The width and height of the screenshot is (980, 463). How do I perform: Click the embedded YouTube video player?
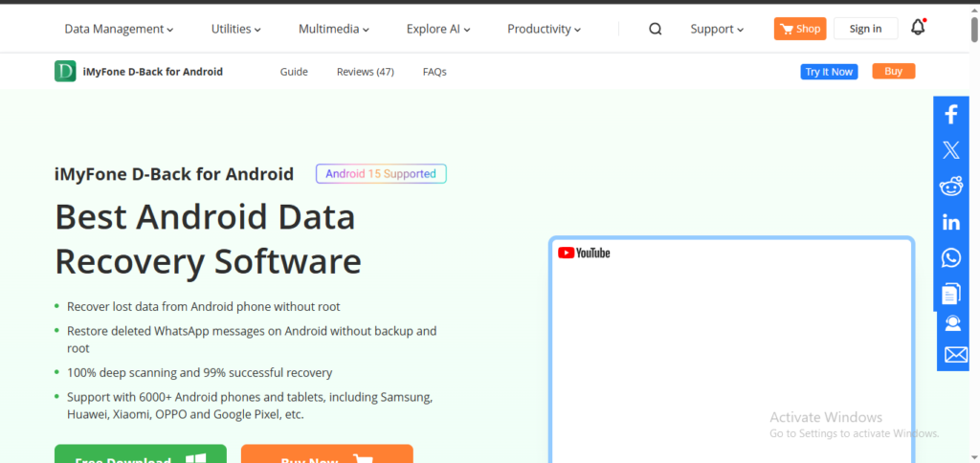click(731, 350)
